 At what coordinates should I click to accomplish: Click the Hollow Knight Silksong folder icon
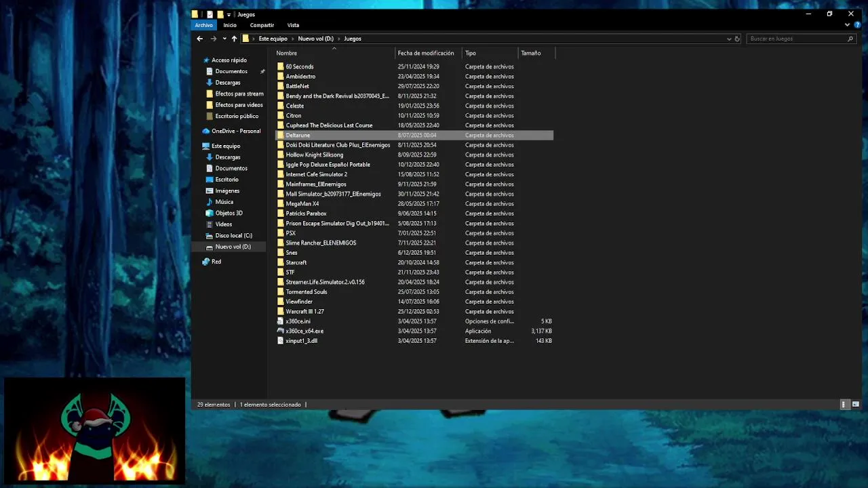pos(281,155)
